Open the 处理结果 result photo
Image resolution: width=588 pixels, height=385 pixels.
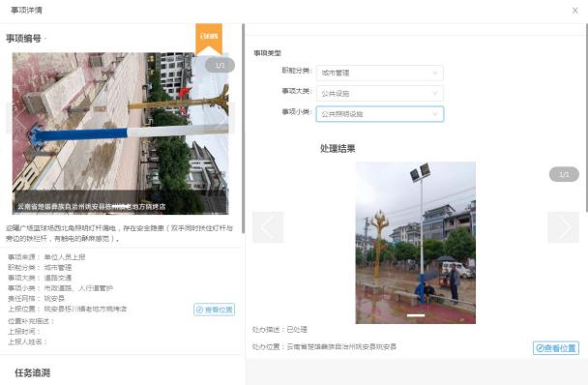pyautogui.click(x=416, y=243)
